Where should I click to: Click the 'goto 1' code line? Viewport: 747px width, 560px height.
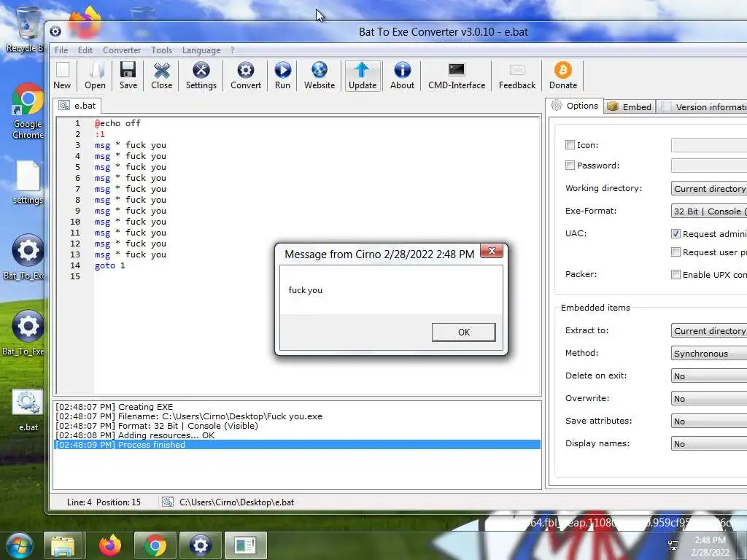point(109,265)
